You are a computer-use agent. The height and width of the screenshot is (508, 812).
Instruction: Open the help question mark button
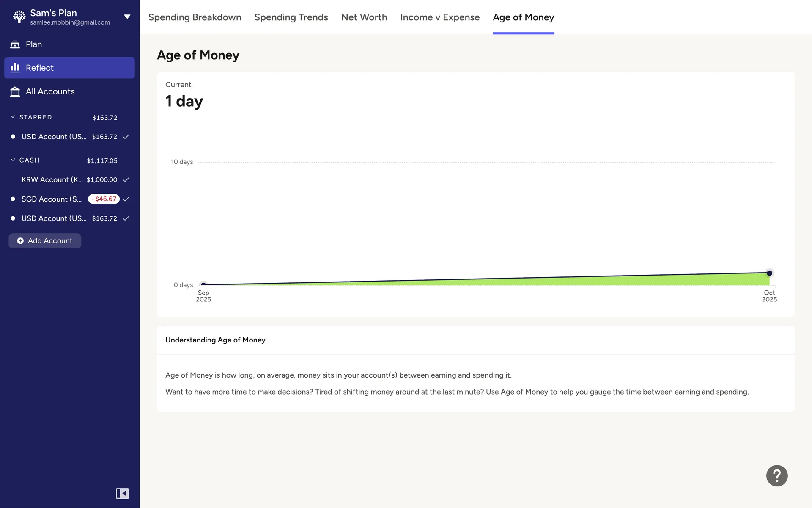776,475
